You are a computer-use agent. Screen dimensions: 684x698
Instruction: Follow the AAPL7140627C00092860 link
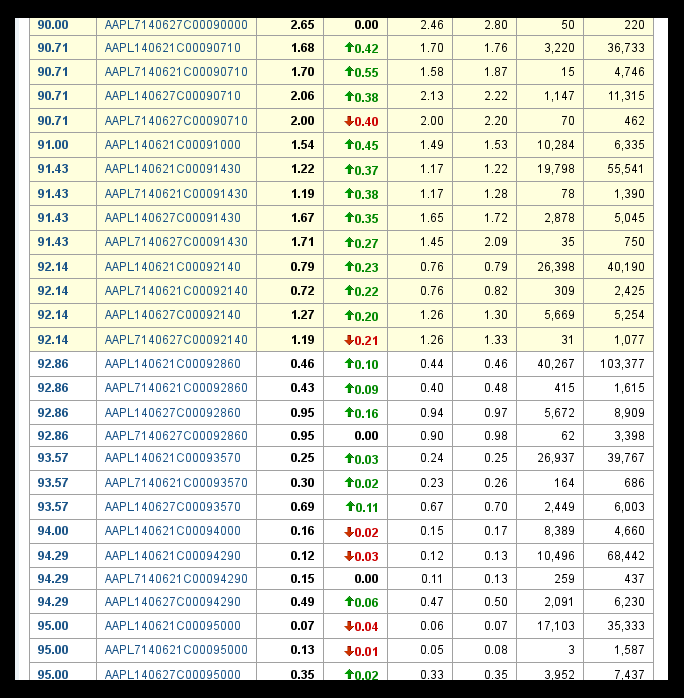pos(176,435)
